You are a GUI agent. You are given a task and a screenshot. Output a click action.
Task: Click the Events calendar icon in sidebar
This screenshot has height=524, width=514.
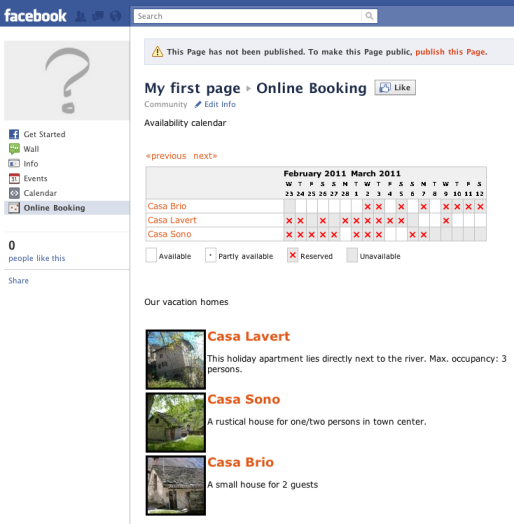14,178
